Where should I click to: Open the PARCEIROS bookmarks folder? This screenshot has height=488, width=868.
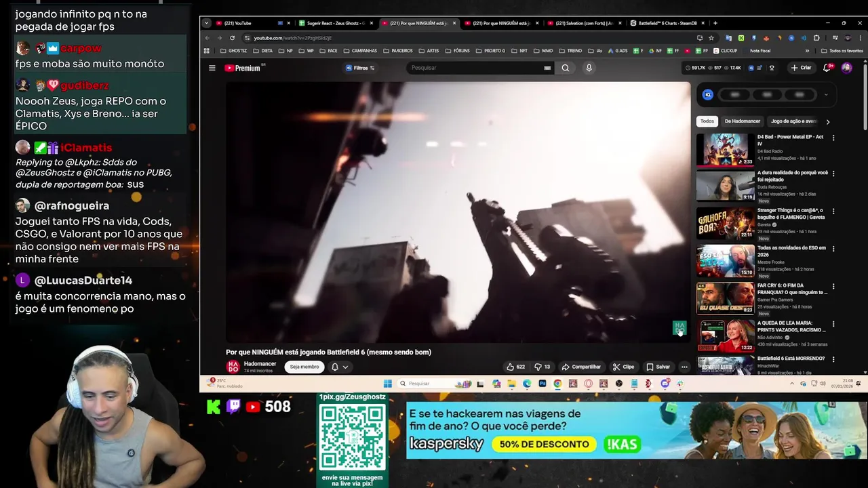(397, 51)
